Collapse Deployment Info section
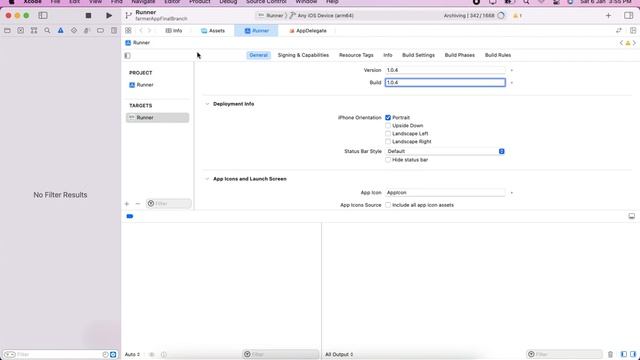The height and width of the screenshot is (360, 640). 207,104
